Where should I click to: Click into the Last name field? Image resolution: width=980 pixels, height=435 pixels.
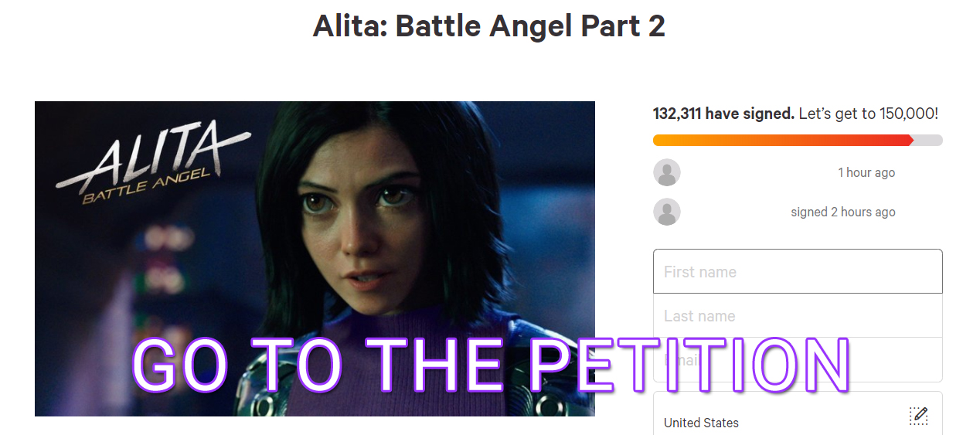[x=797, y=316]
